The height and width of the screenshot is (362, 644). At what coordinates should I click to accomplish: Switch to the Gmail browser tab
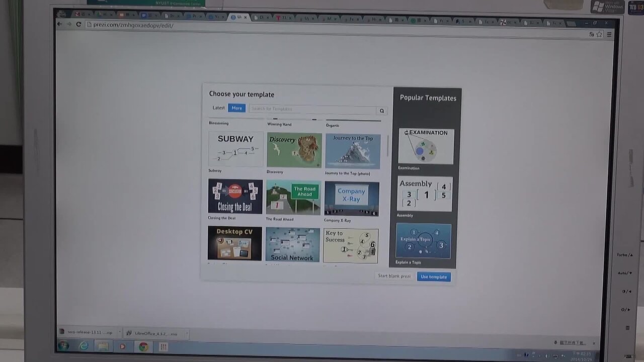click(83, 14)
